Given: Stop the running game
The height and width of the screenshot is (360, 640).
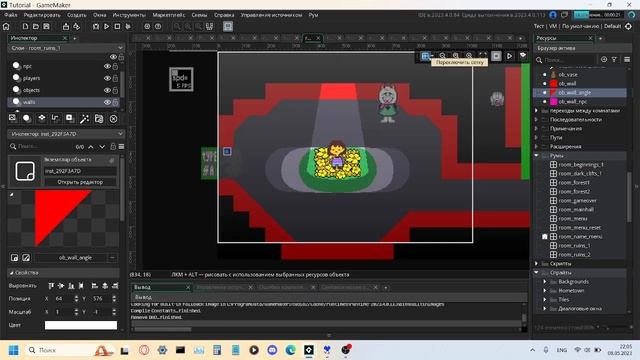Looking at the screenshot, I should point(117,27).
